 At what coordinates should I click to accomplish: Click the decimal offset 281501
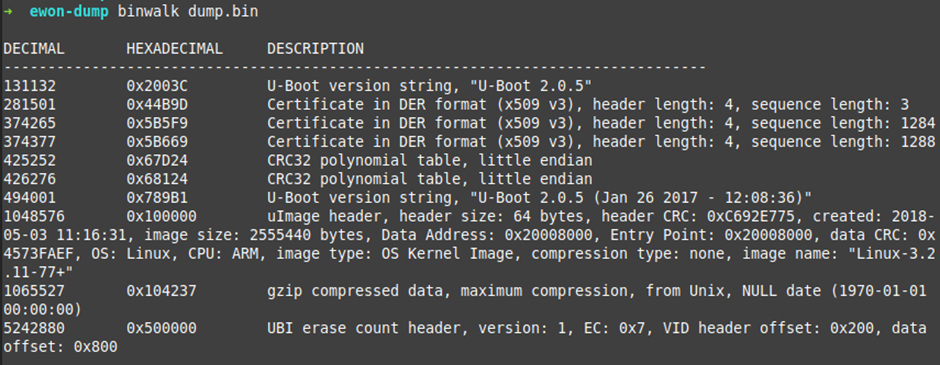29,105
